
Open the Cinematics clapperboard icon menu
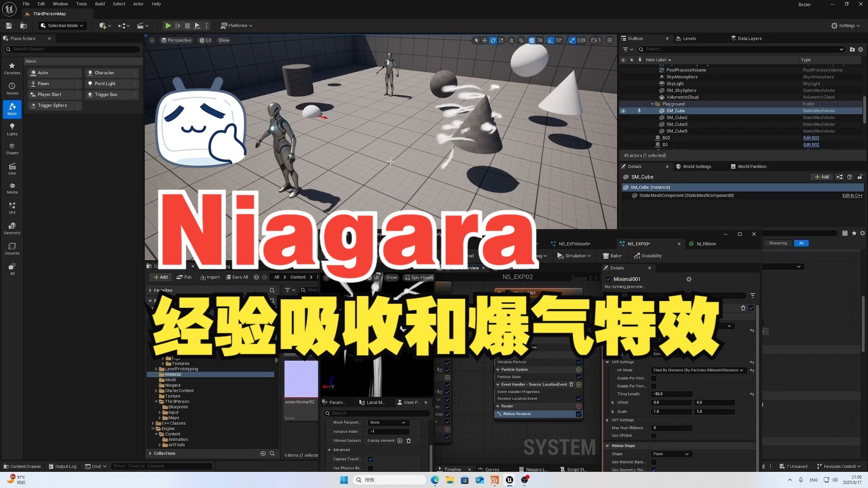pyautogui.click(x=142, y=26)
